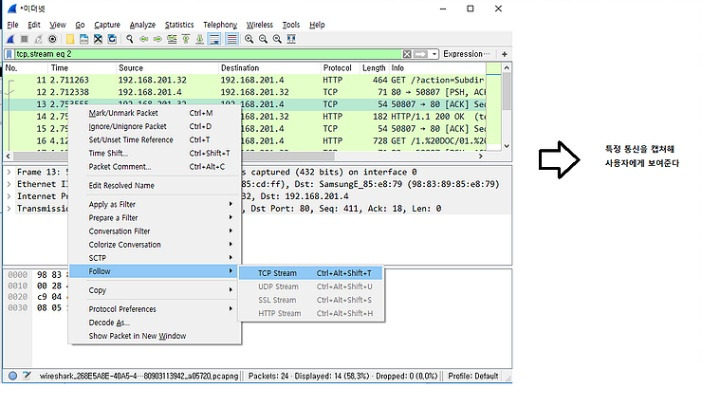Open the File menu
Image resolution: width=702 pixels, height=394 pixels.
13,25
